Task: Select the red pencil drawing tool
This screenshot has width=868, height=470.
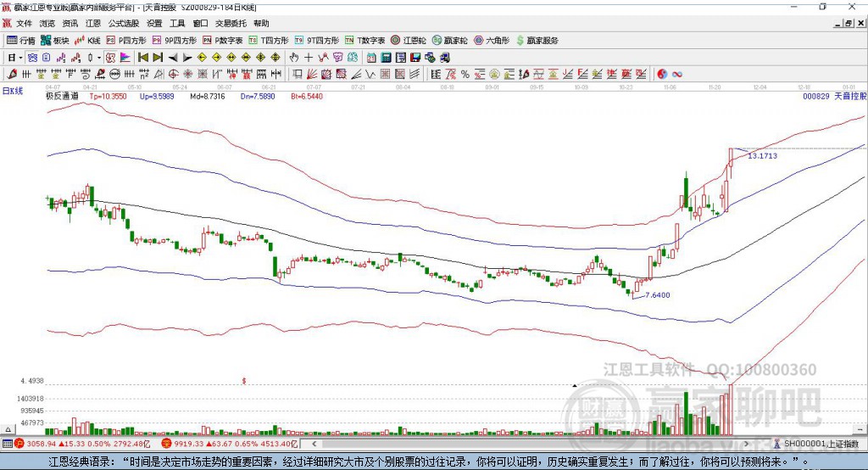Action: pyautogui.click(x=12, y=74)
